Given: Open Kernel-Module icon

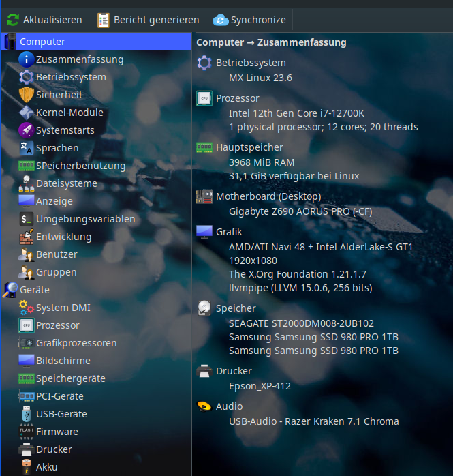Looking at the screenshot, I should 27,113.
